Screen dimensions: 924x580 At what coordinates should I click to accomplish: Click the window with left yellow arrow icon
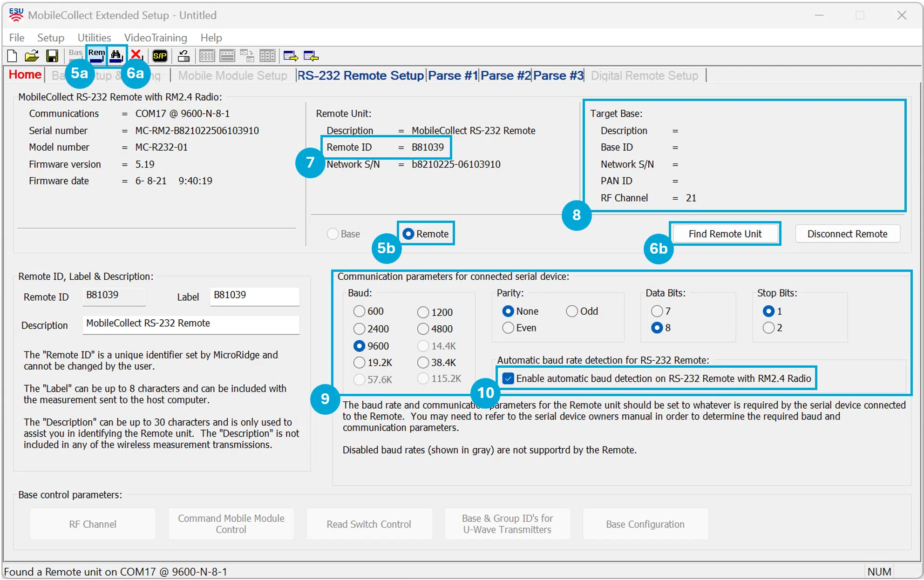[x=311, y=56]
